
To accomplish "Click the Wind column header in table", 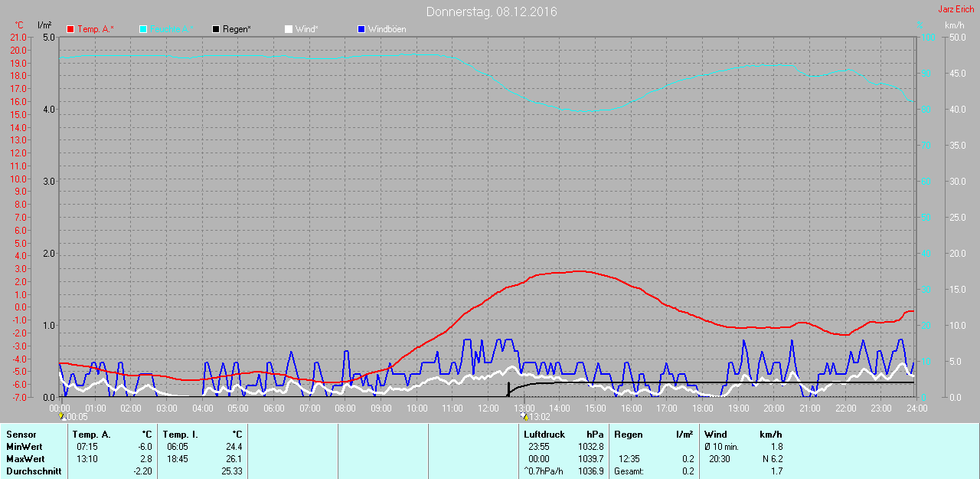I will 716,435.
